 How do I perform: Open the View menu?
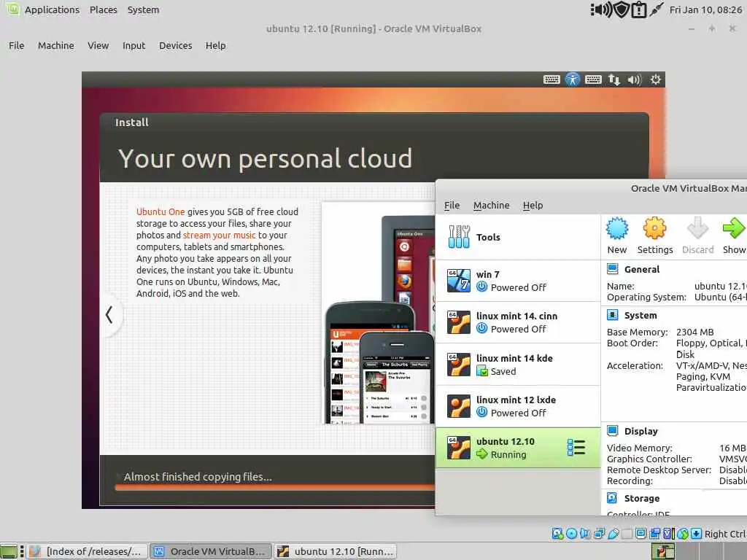coord(98,46)
